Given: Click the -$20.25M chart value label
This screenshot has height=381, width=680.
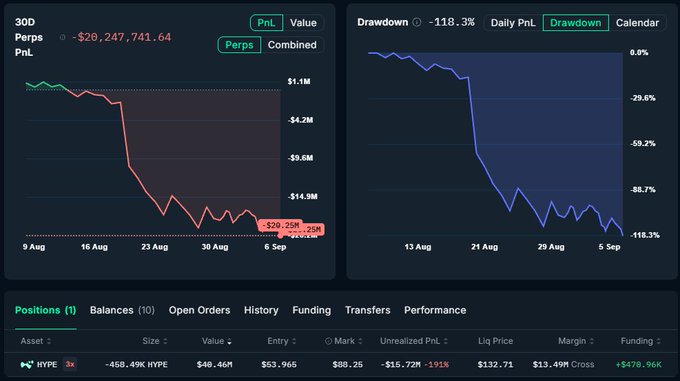Looking at the screenshot, I should [x=281, y=225].
